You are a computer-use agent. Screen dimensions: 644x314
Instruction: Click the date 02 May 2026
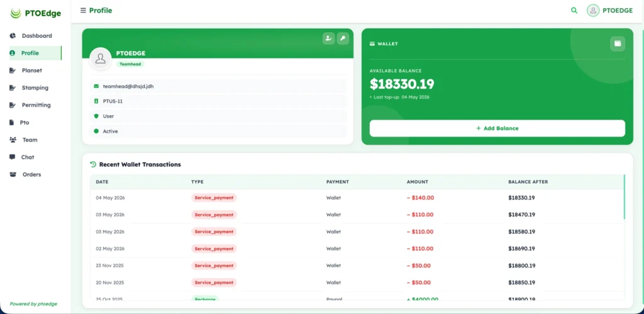(x=110, y=249)
